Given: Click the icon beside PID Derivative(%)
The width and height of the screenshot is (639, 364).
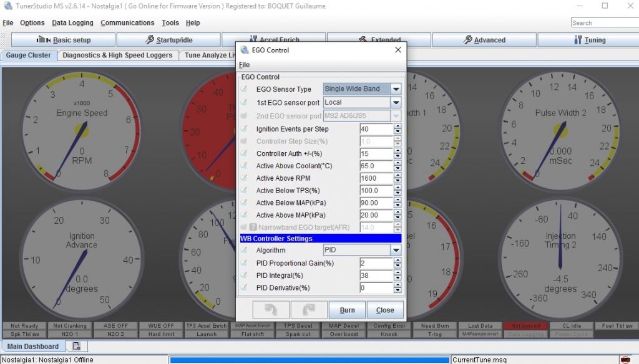Looking at the screenshot, I should coord(244,287).
